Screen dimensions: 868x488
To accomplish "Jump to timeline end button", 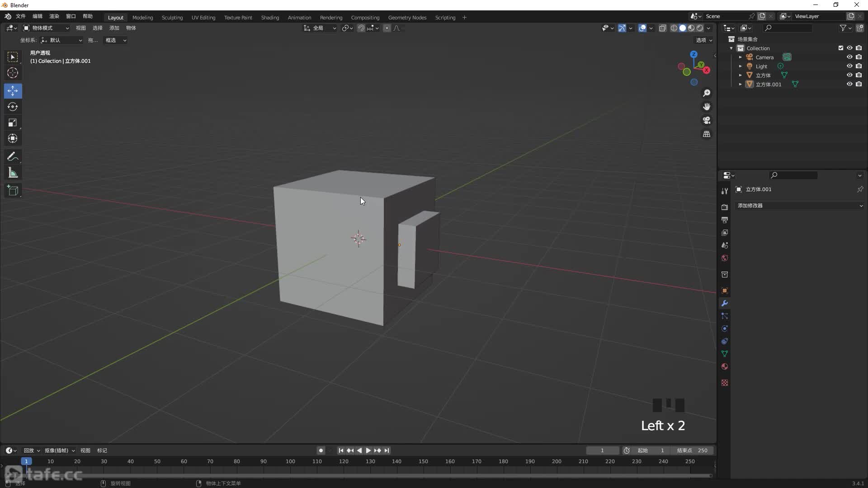I will tap(387, 450).
